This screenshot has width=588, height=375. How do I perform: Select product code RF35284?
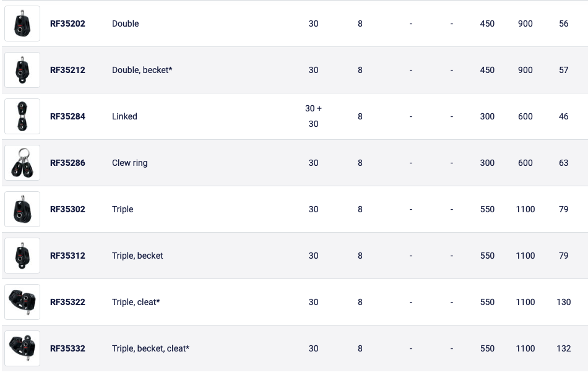tap(67, 116)
